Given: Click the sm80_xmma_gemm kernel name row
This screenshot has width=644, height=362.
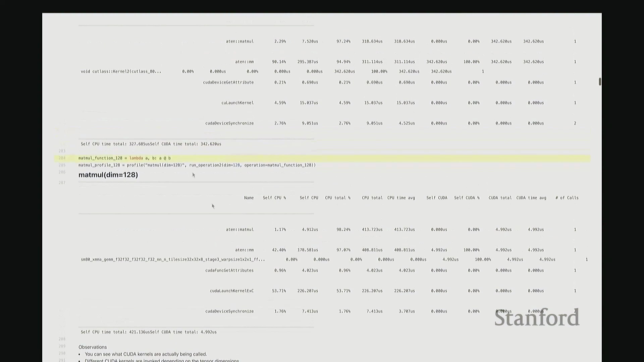Looking at the screenshot, I should click(173, 259).
